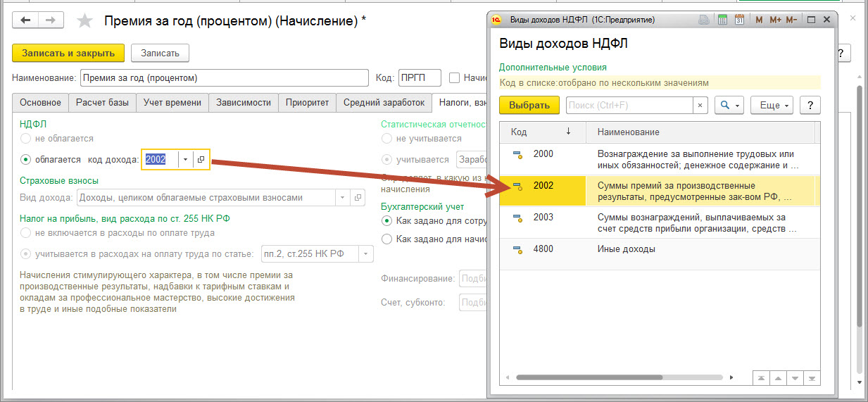This screenshot has height=402, width=868.
Task: Open help with the ? button in dialog
Action: click(811, 106)
